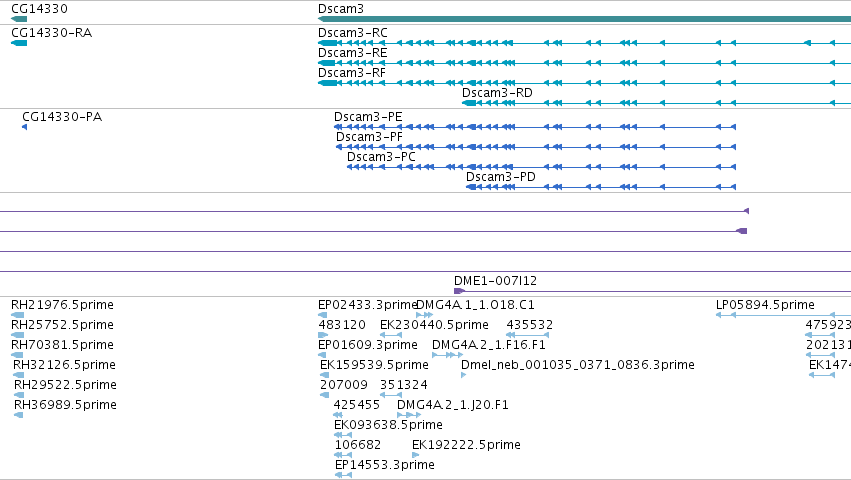Screen dimensions: 851x480
Task: Click the LP05894.5prime label
Action: [x=765, y=305]
